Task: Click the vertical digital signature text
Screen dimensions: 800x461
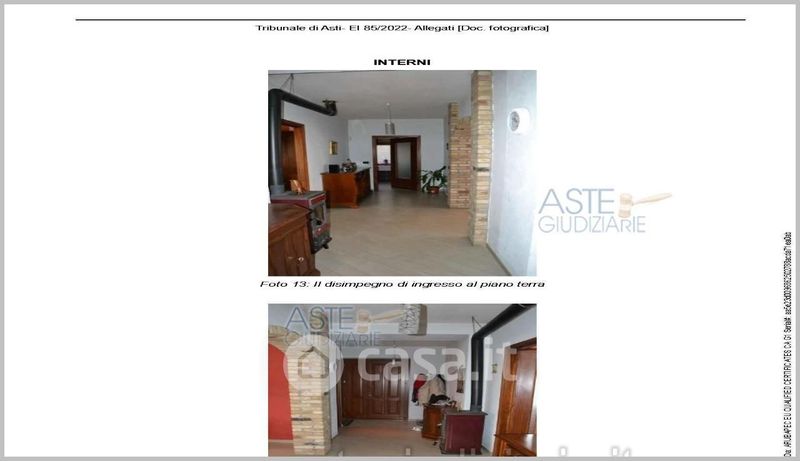Action: click(x=789, y=340)
